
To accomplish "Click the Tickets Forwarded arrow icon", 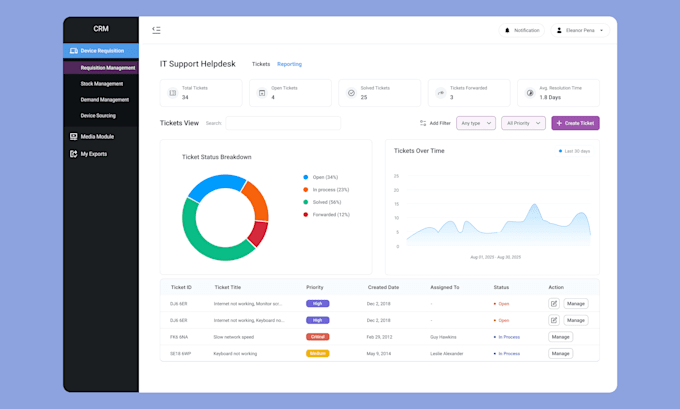I will [441, 93].
